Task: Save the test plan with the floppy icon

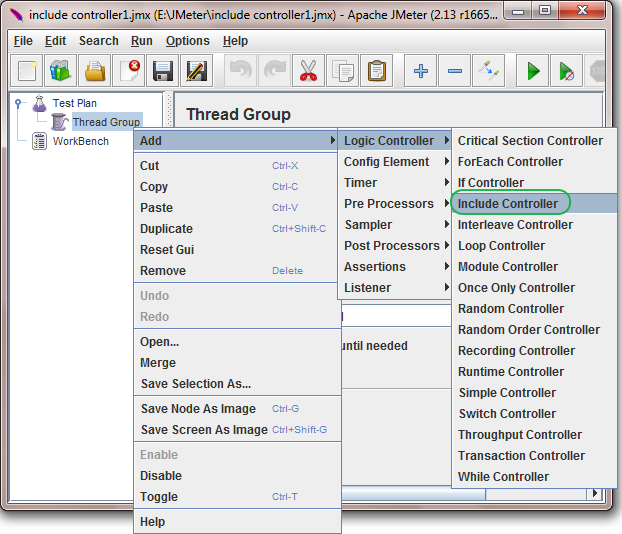Action: click(163, 71)
